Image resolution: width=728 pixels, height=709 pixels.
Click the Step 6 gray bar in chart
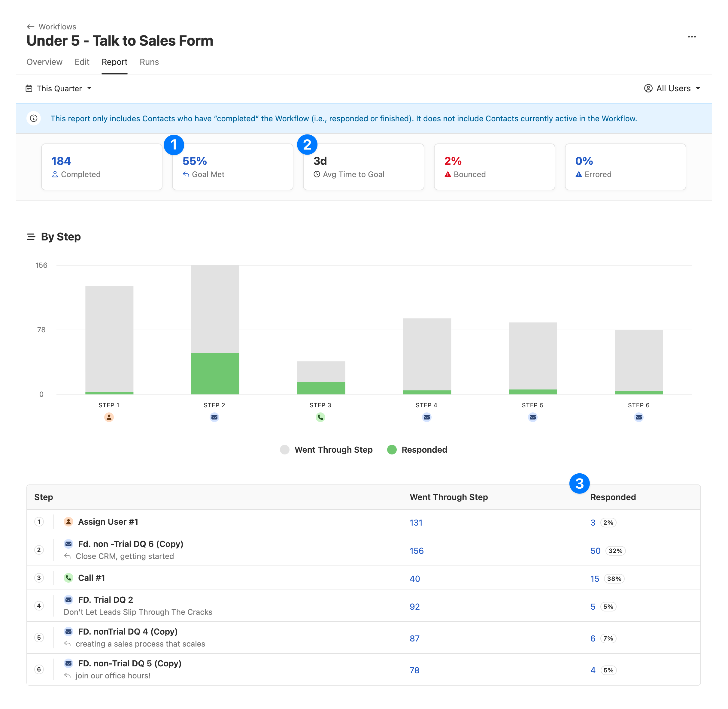coord(639,361)
